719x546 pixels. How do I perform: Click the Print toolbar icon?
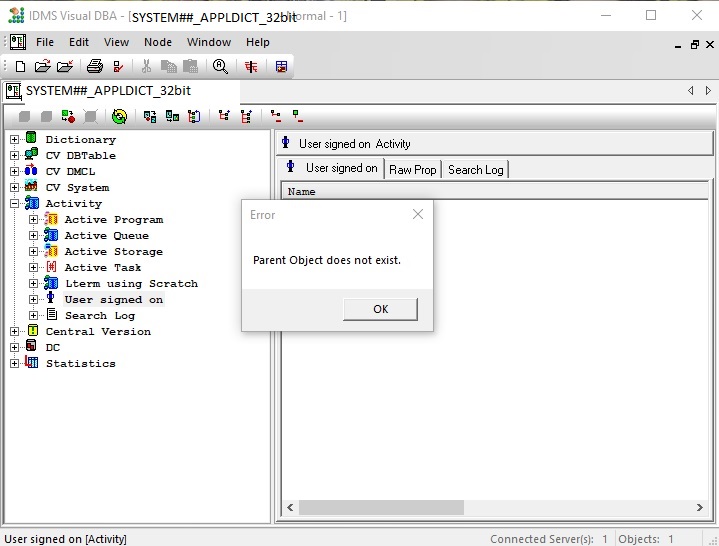[x=94, y=67]
